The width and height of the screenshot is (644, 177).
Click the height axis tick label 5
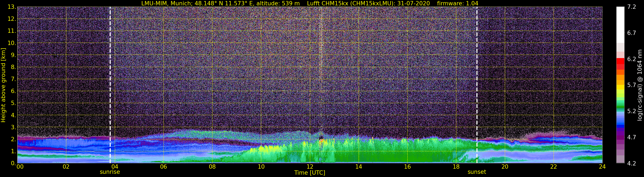click(x=13, y=103)
